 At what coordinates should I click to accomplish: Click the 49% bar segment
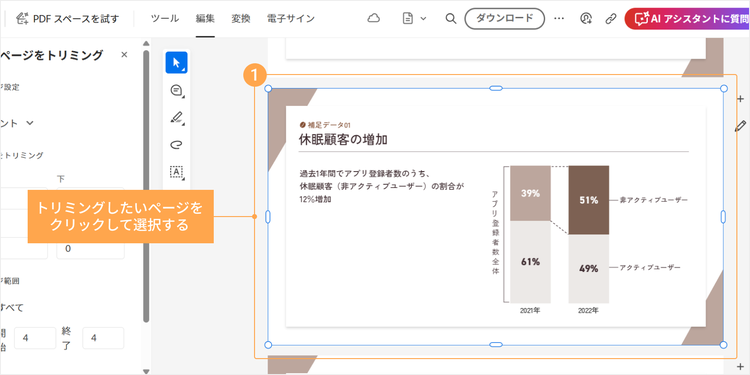point(588,268)
